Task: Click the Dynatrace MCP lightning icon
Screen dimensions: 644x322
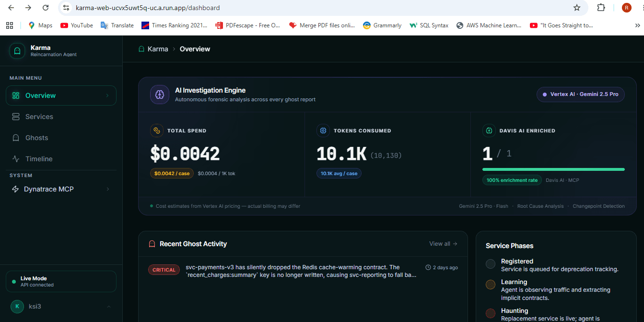Action: click(x=15, y=189)
